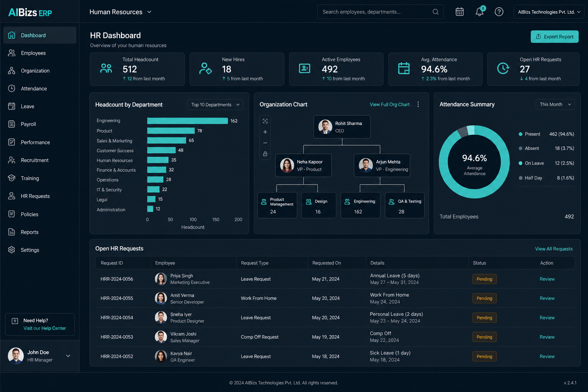588x392 pixels.
Task: Open Policies menu item
Action: [x=40, y=214]
